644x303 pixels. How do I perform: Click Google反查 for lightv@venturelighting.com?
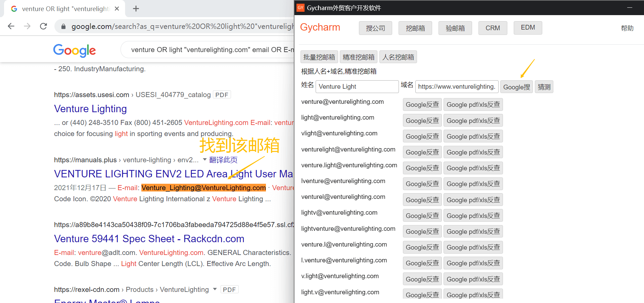pos(422,216)
